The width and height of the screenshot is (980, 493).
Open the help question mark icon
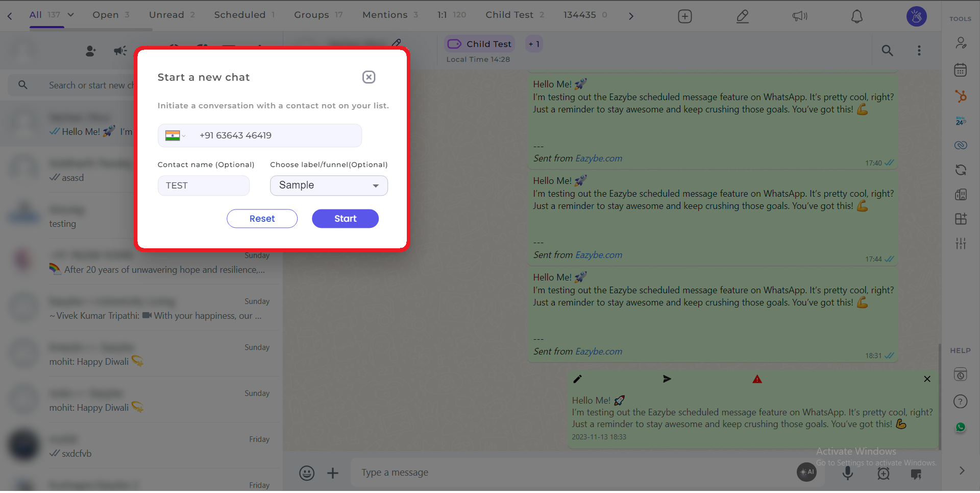(961, 402)
